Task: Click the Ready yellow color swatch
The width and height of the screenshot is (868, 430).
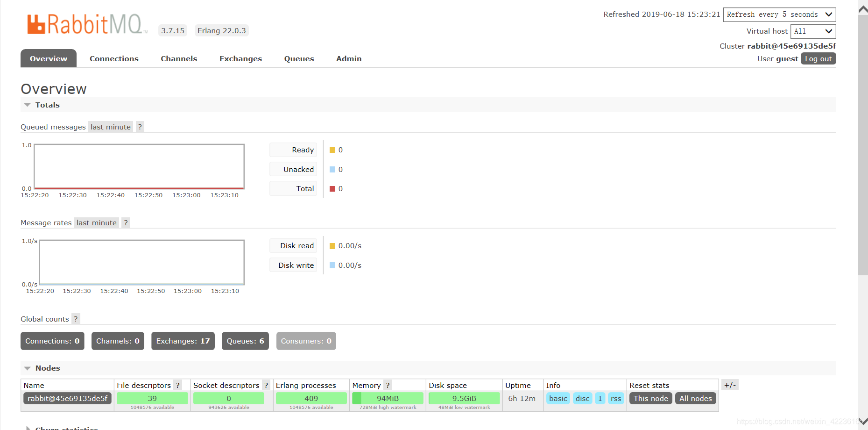Action: click(332, 150)
